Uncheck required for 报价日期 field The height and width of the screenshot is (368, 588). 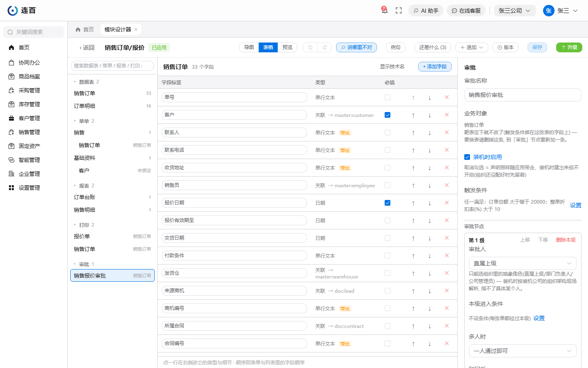[388, 203]
